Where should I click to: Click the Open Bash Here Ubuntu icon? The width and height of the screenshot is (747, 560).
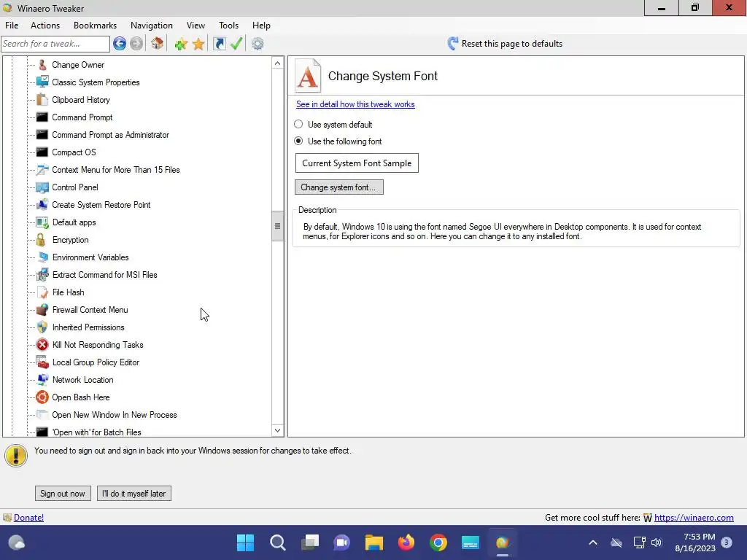[42, 397]
